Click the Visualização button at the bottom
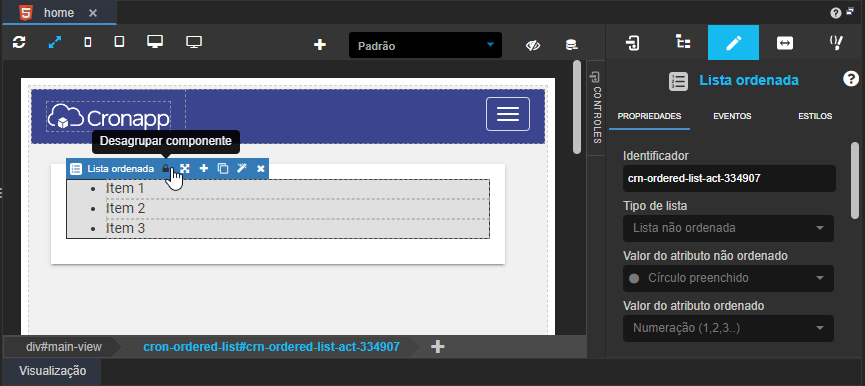 click(x=52, y=371)
